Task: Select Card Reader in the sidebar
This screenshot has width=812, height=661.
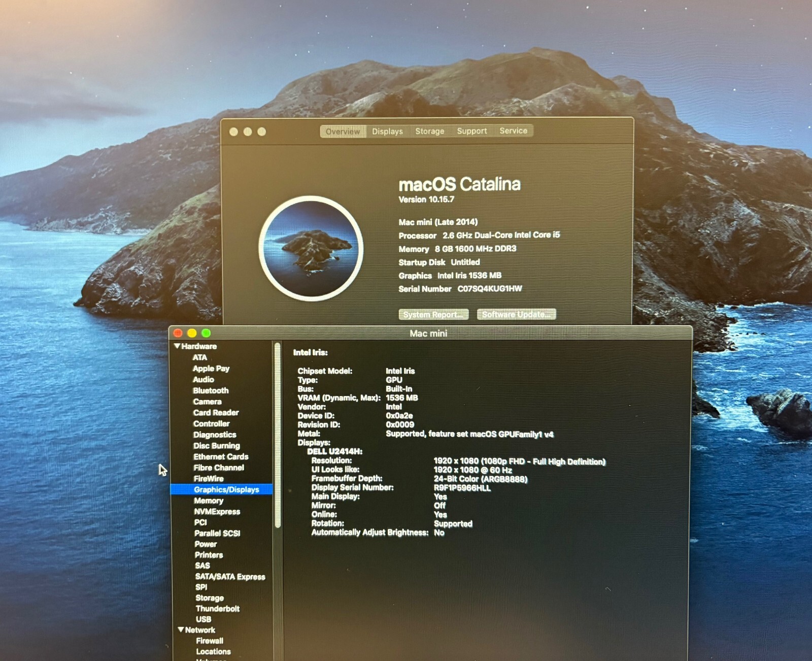Action: [x=216, y=412]
